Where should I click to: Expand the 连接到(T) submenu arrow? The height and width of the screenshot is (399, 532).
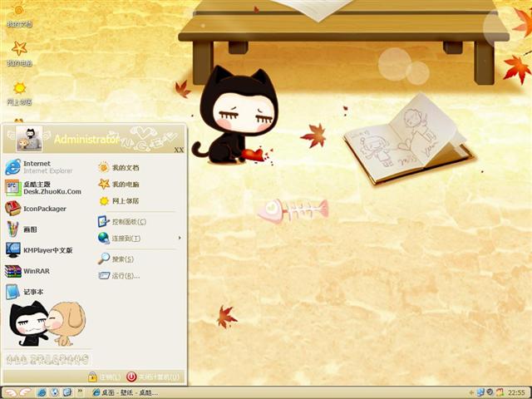tap(180, 238)
